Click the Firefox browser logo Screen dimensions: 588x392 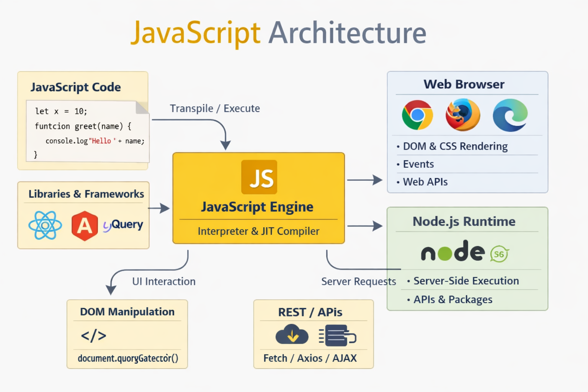(463, 115)
